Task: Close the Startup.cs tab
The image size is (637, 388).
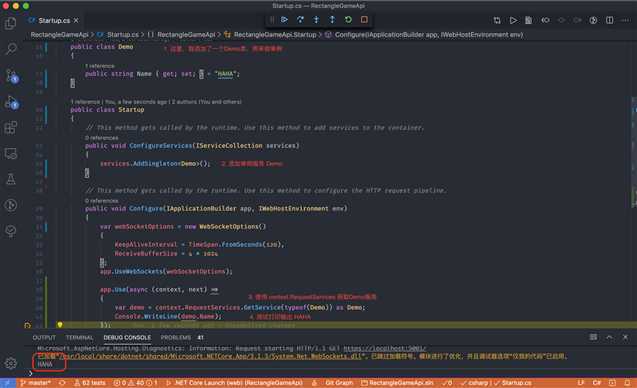Action: click(76, 20)
